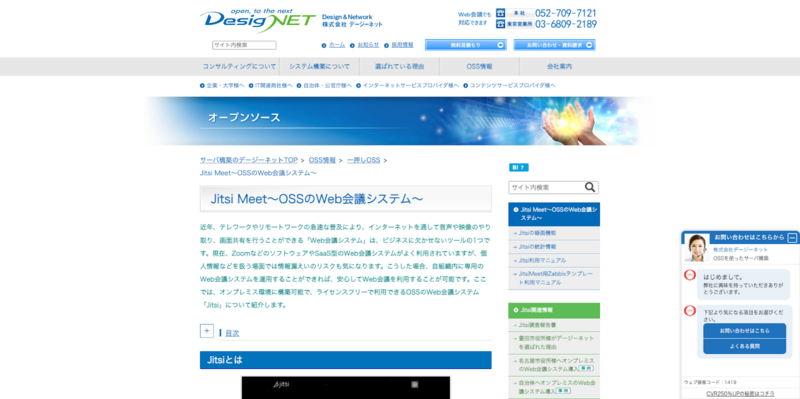
Task: Open sidebar item 名古屋市役所様へオンプレミスのWeb会議システム導入
Action: pyautogui.click(x=554, y=365)
